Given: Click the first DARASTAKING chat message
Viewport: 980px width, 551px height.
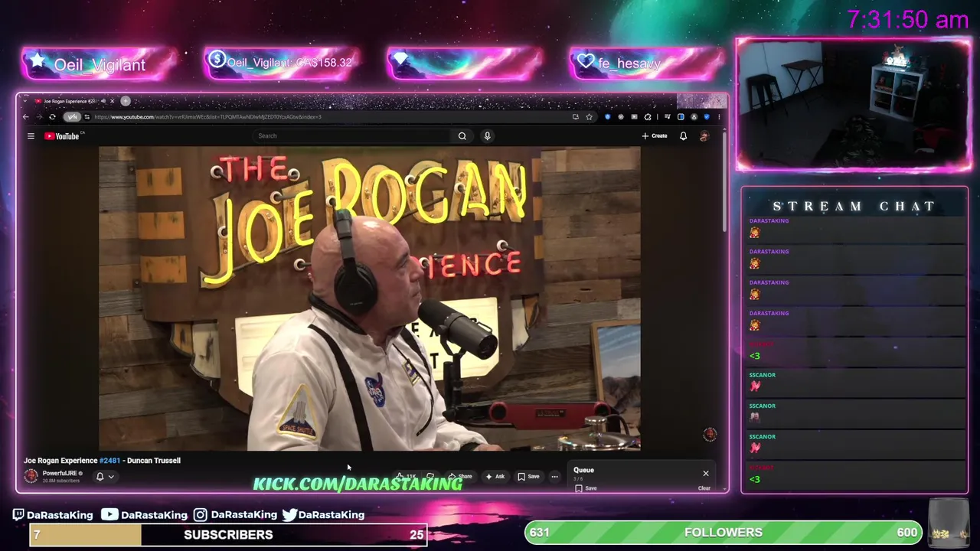Looking at the screenshot, I should tap(854, 228).
